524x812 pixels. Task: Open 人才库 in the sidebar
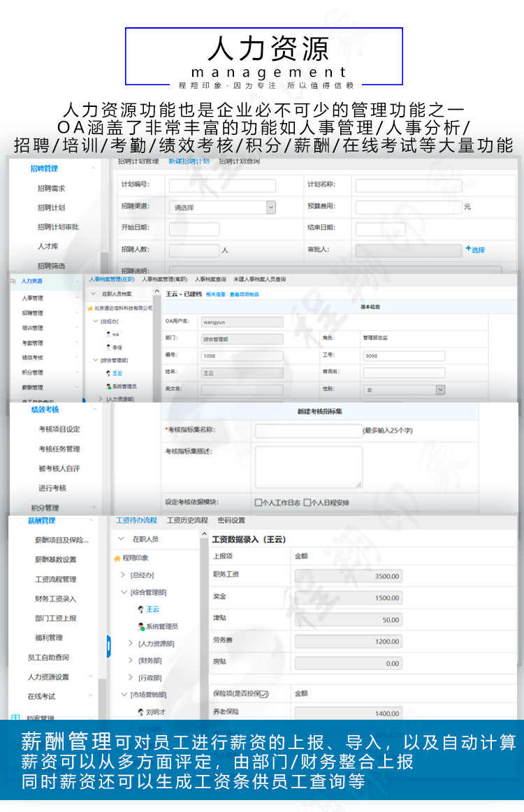pyautogui.click(x=48, y=247)
